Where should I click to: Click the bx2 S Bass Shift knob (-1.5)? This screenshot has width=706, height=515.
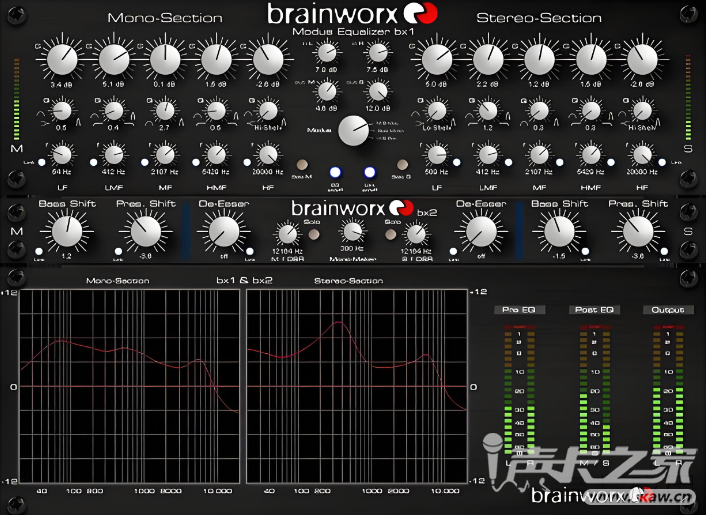(x=559, y=231)
